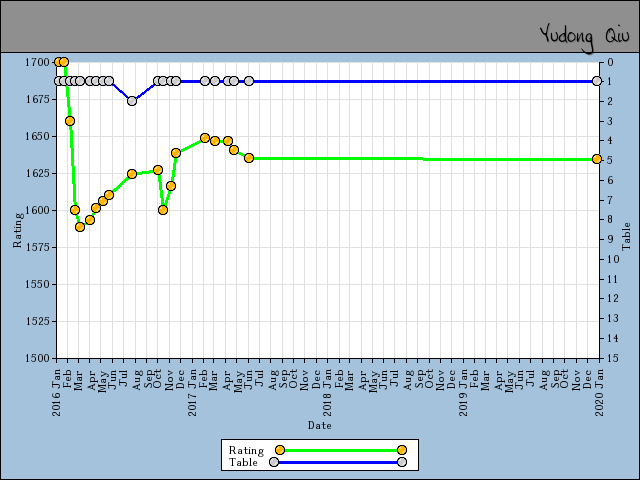Screen dimensions: 640x480
Task: Click the "1650" tick label on left axis
Action: point(37,136)
